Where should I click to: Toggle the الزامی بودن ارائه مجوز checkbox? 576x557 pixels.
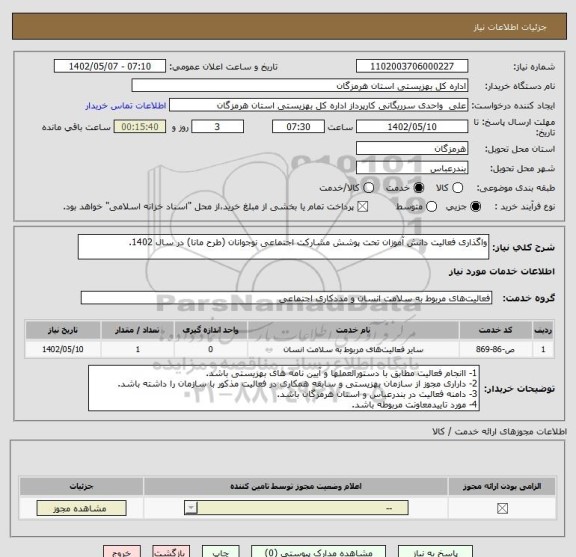(x=502, y=509)
